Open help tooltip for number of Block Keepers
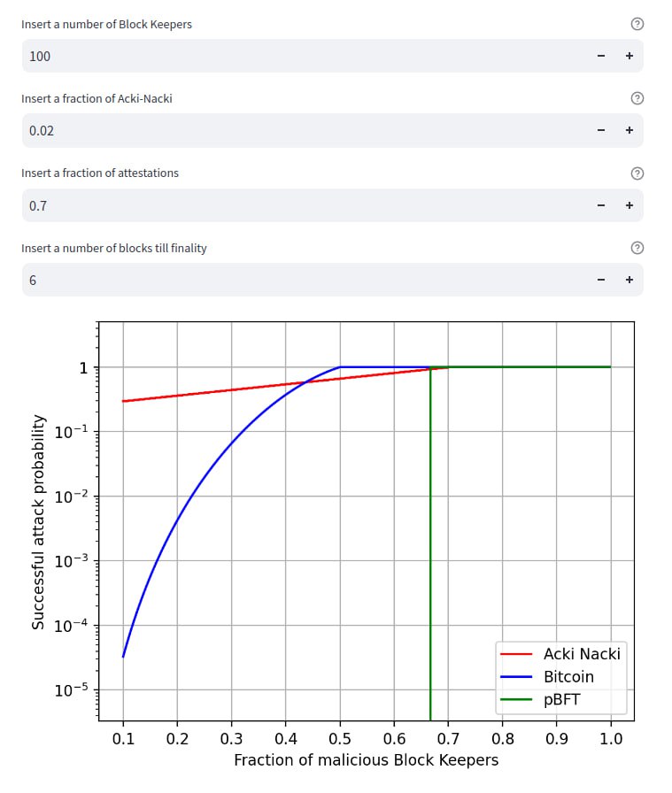672x793 pixels. [x=637, y=24]
